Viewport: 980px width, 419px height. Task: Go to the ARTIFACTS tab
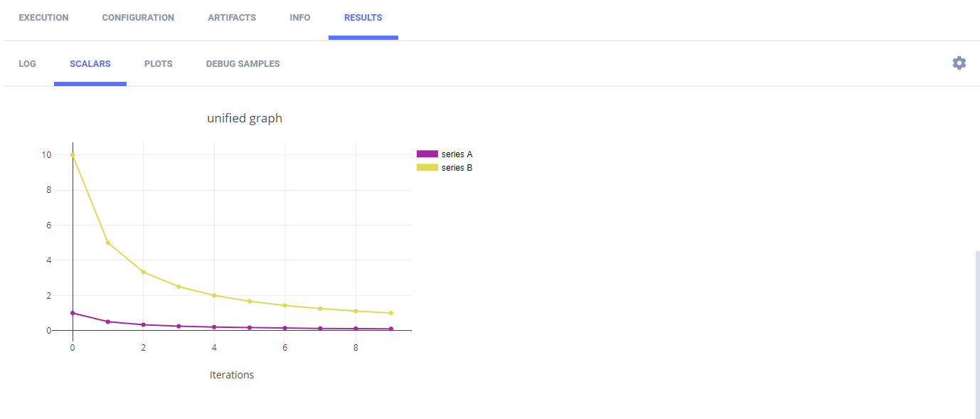[232, 18]
